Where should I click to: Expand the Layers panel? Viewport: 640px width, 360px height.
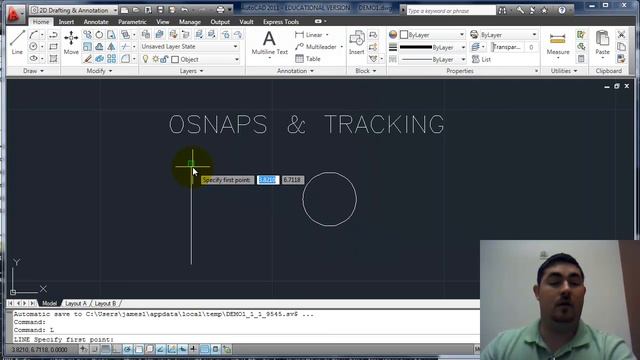pos(191,71)
